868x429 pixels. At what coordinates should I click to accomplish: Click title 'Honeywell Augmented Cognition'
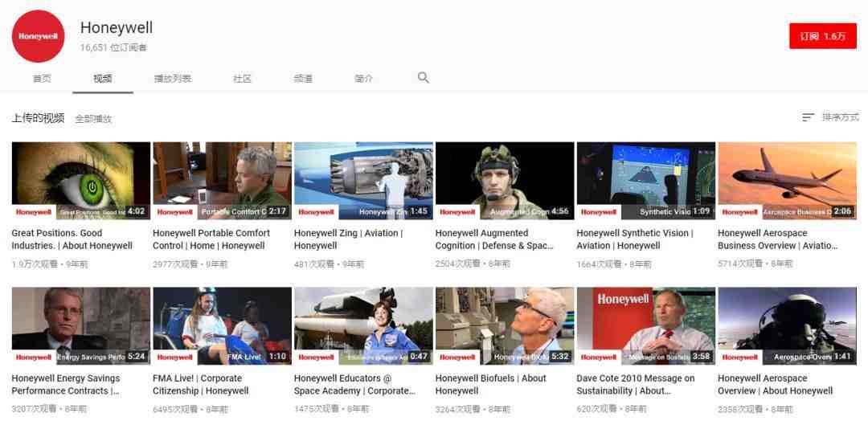(x=494, y=239)
